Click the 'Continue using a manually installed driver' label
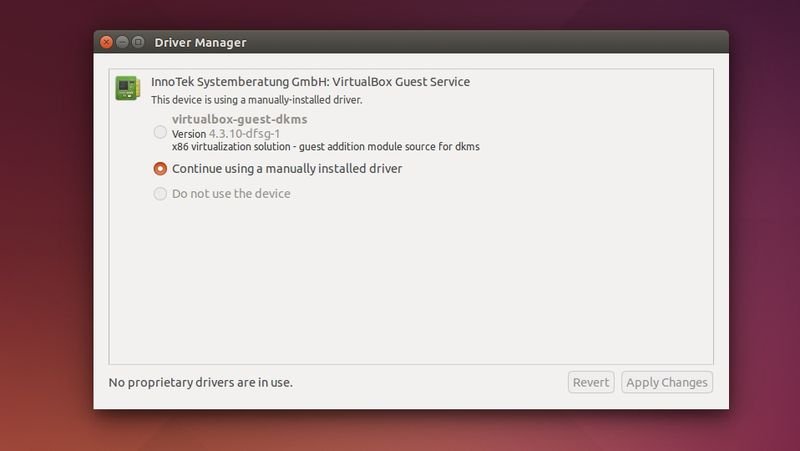 (x=287, y=169)
